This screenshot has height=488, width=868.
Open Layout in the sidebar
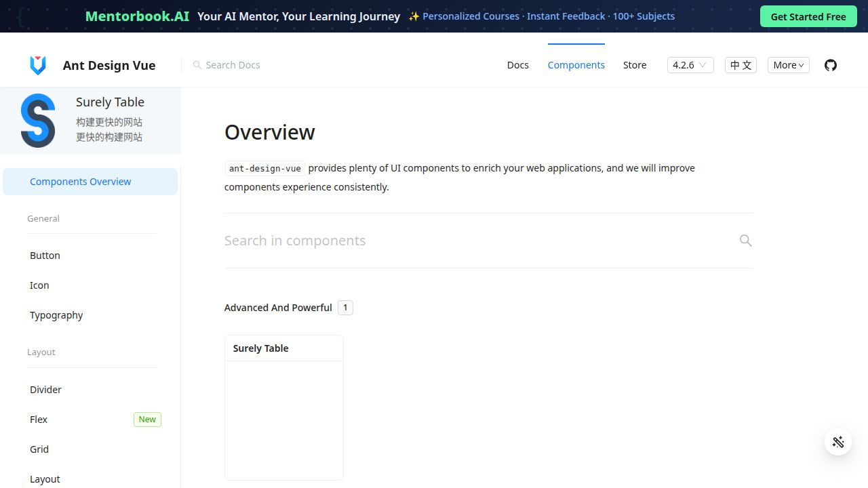(90, 478)
